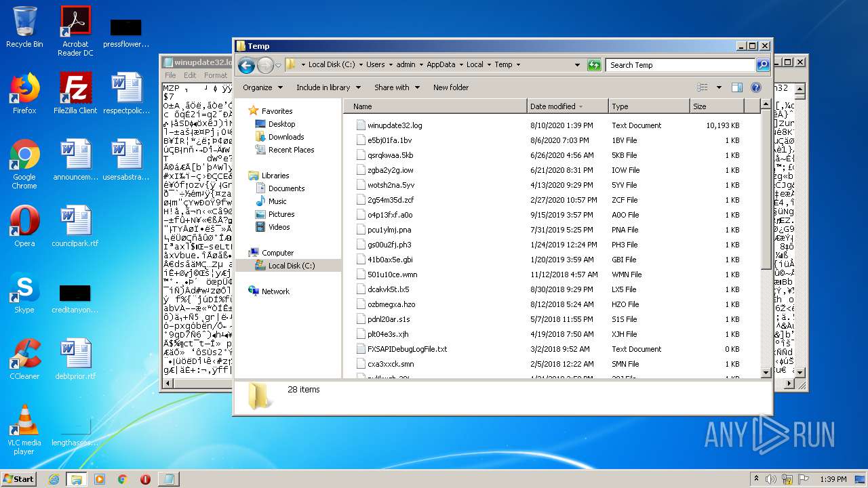This screenshot has width=868, height=488.
Task: Click file list scrollbar down arrow
Action: [766, 372]
